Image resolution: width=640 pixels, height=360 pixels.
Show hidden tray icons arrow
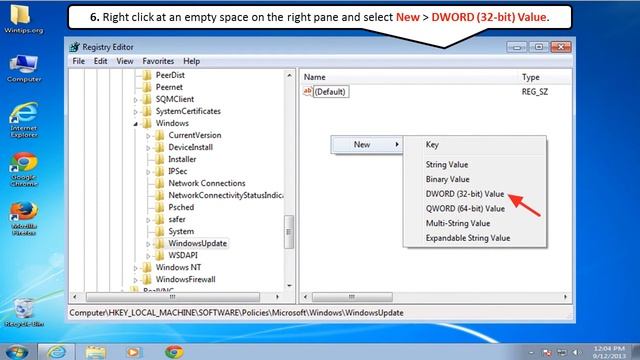(x=531, y=353)
